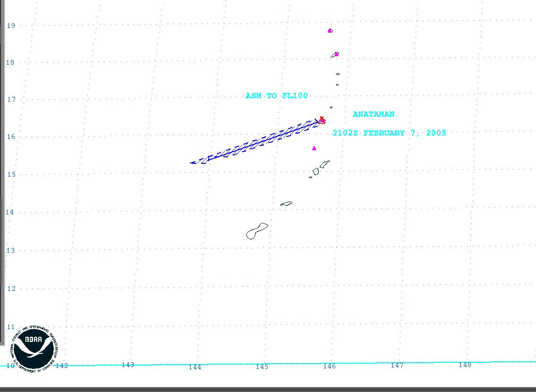
Task: Click the longitude label '145'
Action: tap(262, 366)
